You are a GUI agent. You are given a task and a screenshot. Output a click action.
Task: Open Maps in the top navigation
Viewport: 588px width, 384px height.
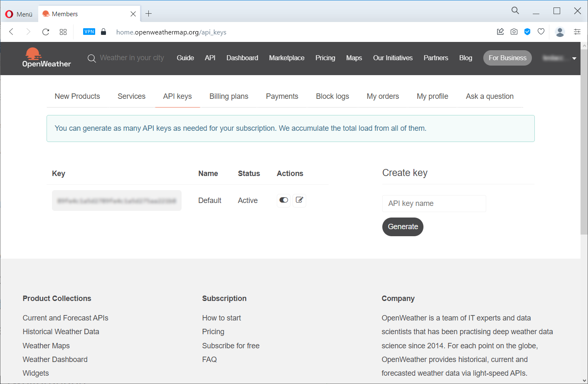pyautogui.click(x=354, y=58)
